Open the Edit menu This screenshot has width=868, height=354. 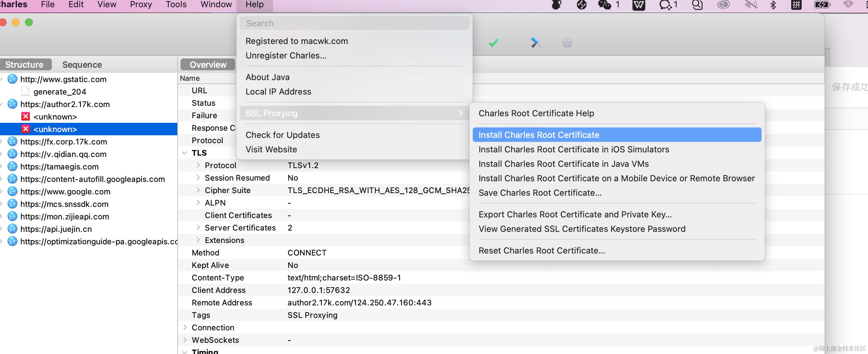click(76, 5)
